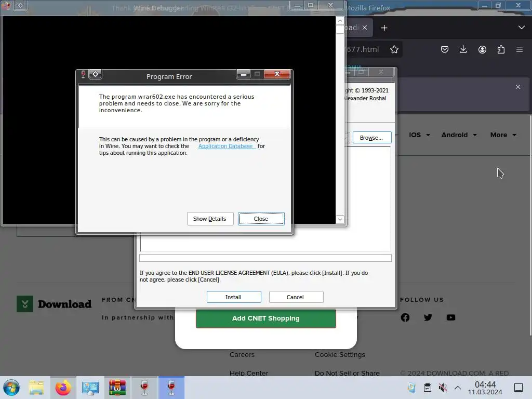Screen dimensions: 532x399
Task: Switch to first Wine taskbar window
Action: [144, 388]
